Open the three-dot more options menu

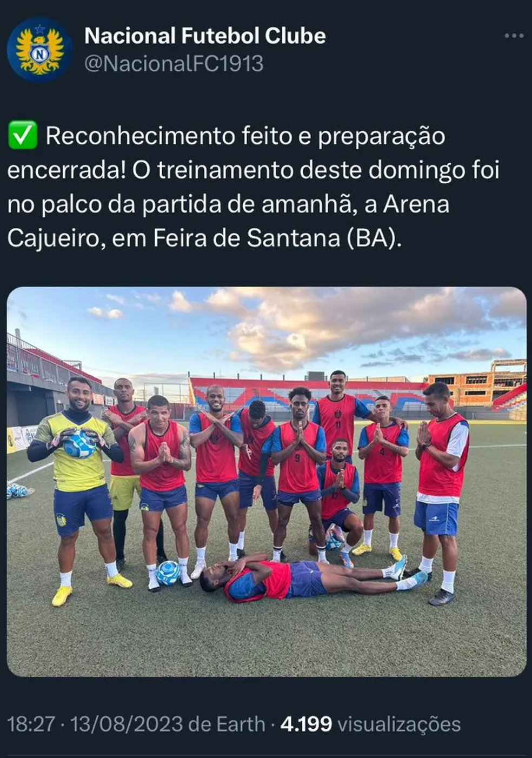click(514, 36)
